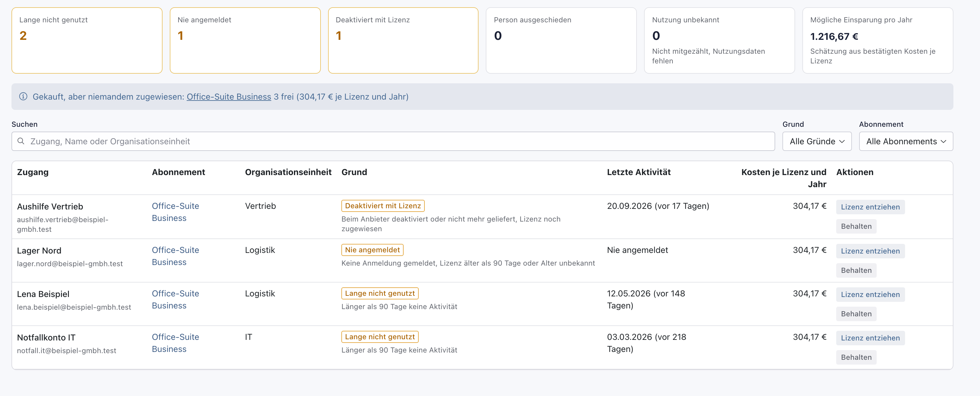Keep license for Lager Nord

tap(856, 270)
